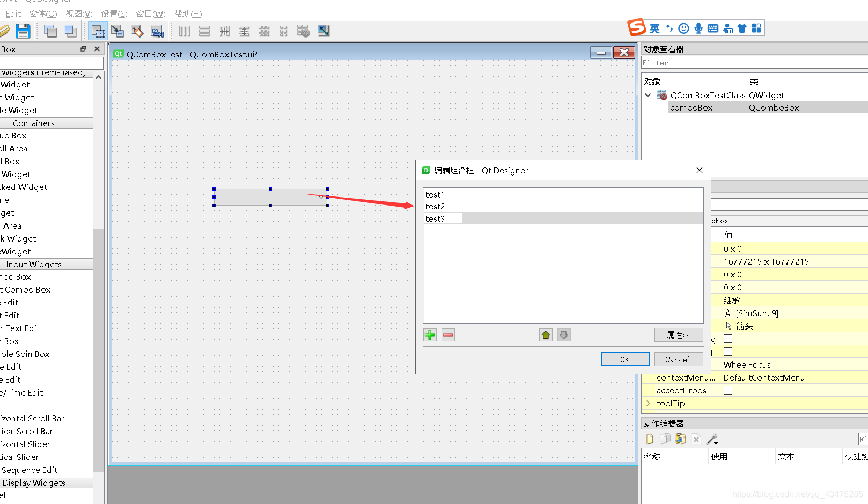Toggle the acceptDrops checkbox
Image resolution: width=868 pixels, height=504 pixels.
pos(728,390)
